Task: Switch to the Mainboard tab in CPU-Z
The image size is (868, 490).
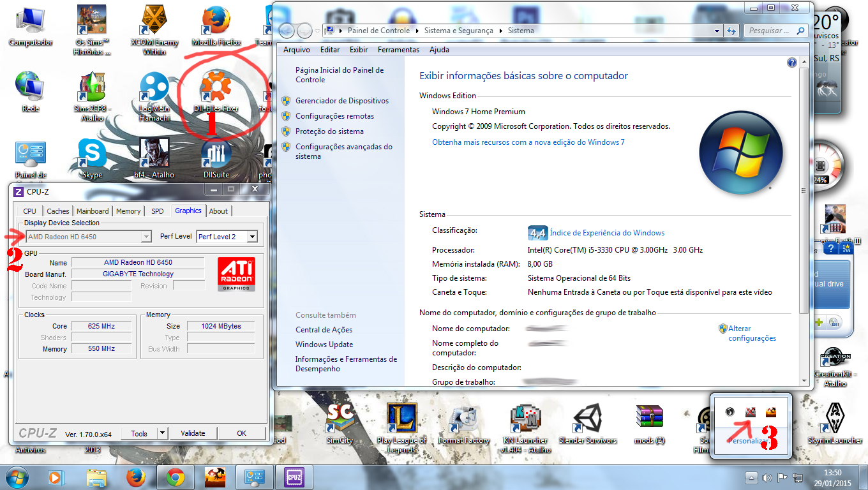Action: [x=93, y=211]
